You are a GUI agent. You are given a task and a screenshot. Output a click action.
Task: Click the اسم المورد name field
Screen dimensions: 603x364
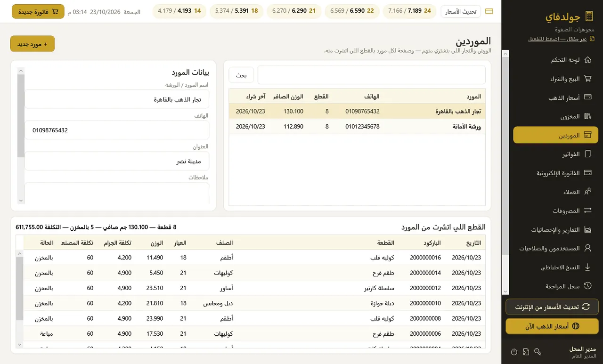click(117, 99)
